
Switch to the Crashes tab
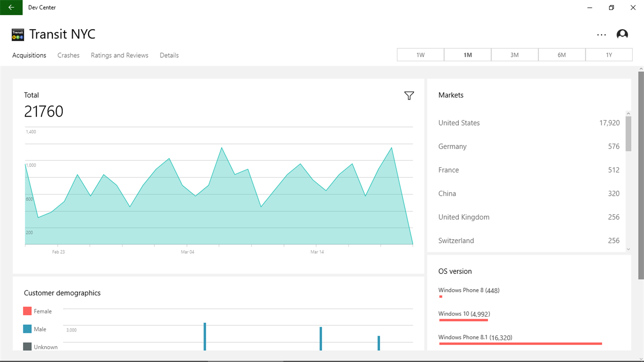tap(68, 55)
